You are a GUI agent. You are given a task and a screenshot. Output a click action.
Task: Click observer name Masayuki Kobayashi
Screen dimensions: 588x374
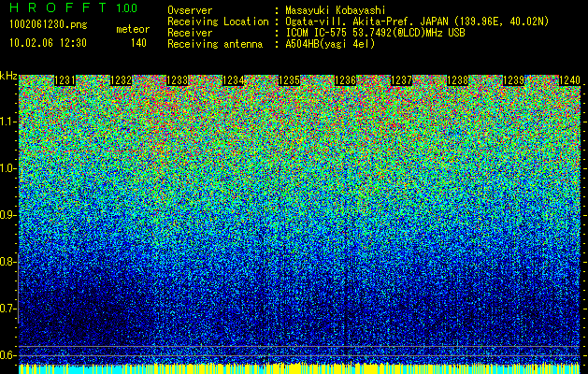pos(336,11)
